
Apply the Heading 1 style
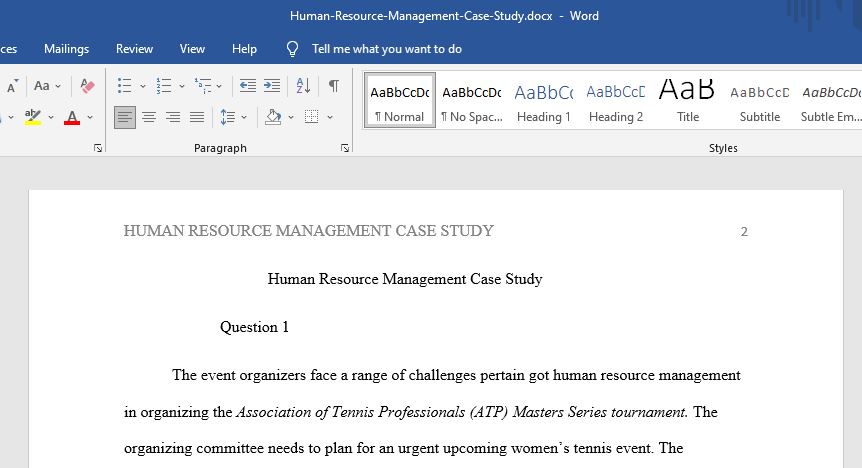click(x=544, y=101)
